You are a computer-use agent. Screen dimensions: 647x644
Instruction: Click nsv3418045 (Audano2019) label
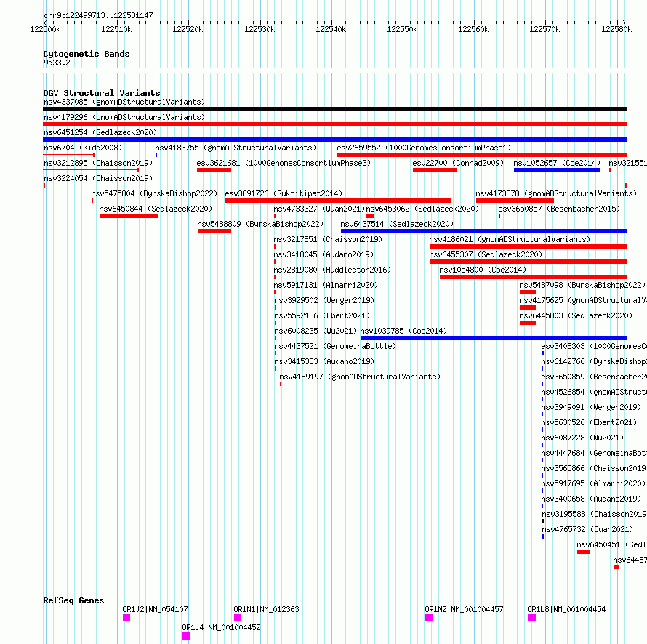[323, 254]
